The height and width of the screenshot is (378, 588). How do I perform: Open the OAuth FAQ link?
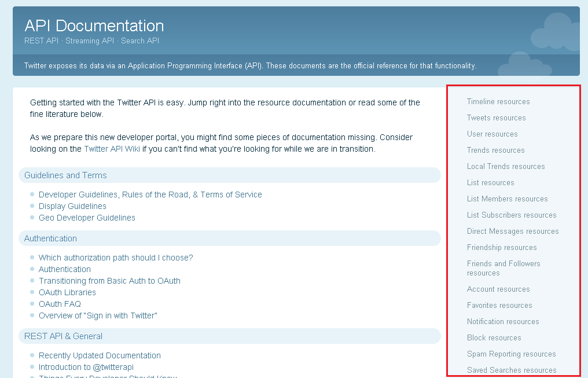pos(60,304)
